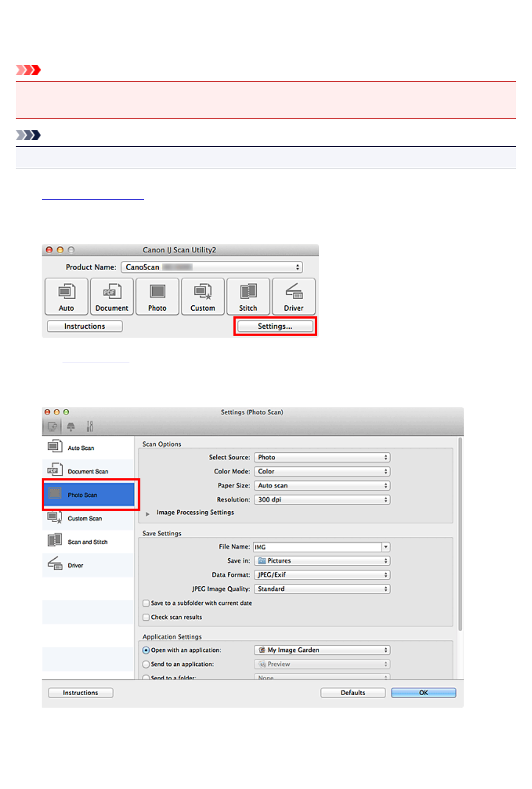Open the File Name dropdown arrow
532x789 pixels.
(386, 547)
